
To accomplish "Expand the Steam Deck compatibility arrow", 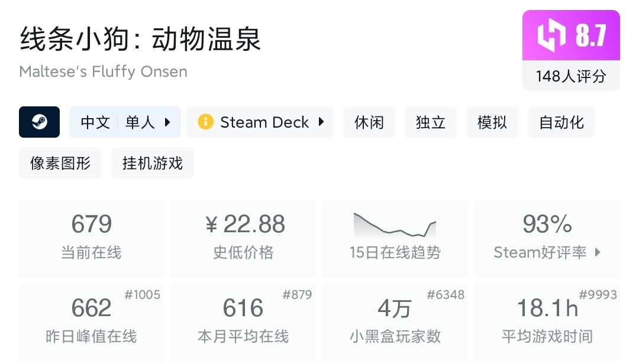I will (321, 122).
